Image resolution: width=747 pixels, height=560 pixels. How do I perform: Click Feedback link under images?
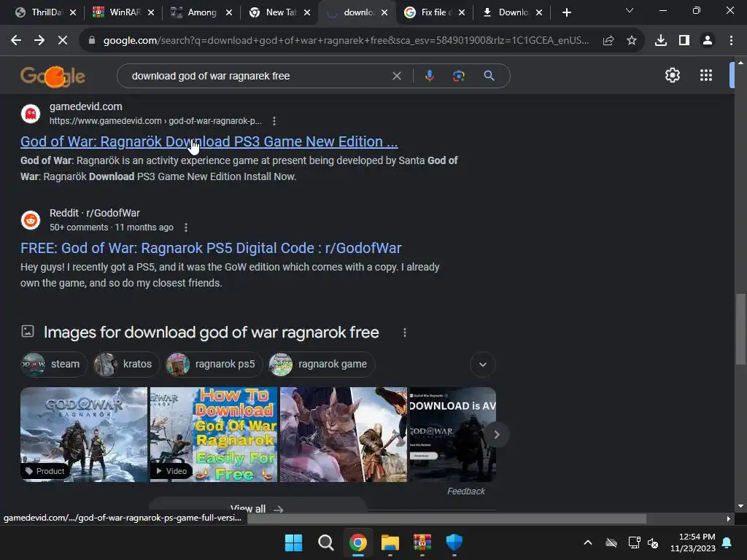point(466,491)
